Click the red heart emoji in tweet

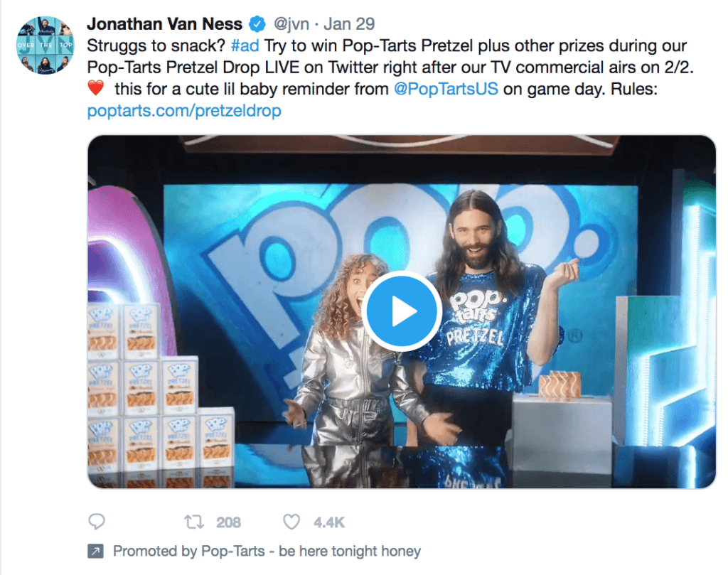click(96, 88)
